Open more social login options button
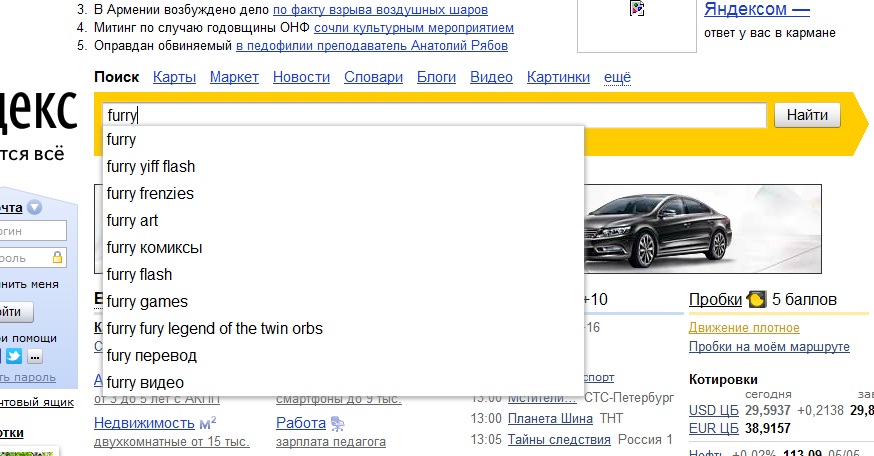Viewport: 874px width, 456px height. pyautogui.click(x=35, y=356)
